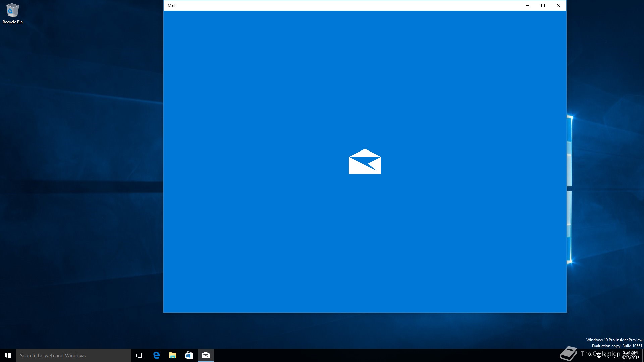Screen dimensions: 644x362
Task: Open Task View from the taskbar
Action: click(140, 355)
